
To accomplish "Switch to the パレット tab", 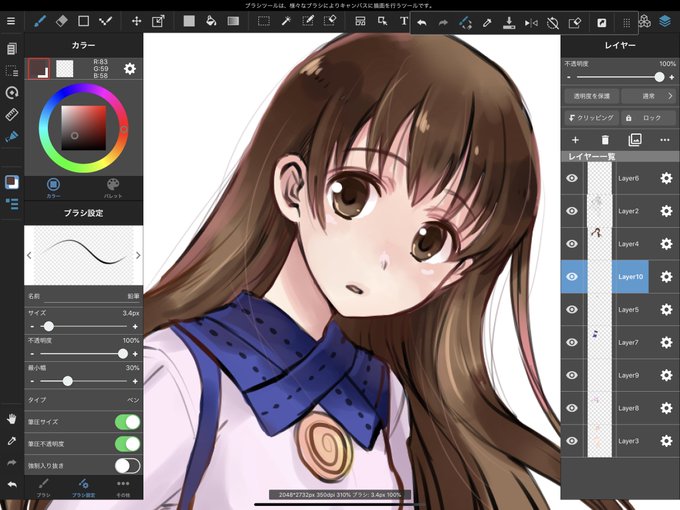I will [x=113, y=188].
